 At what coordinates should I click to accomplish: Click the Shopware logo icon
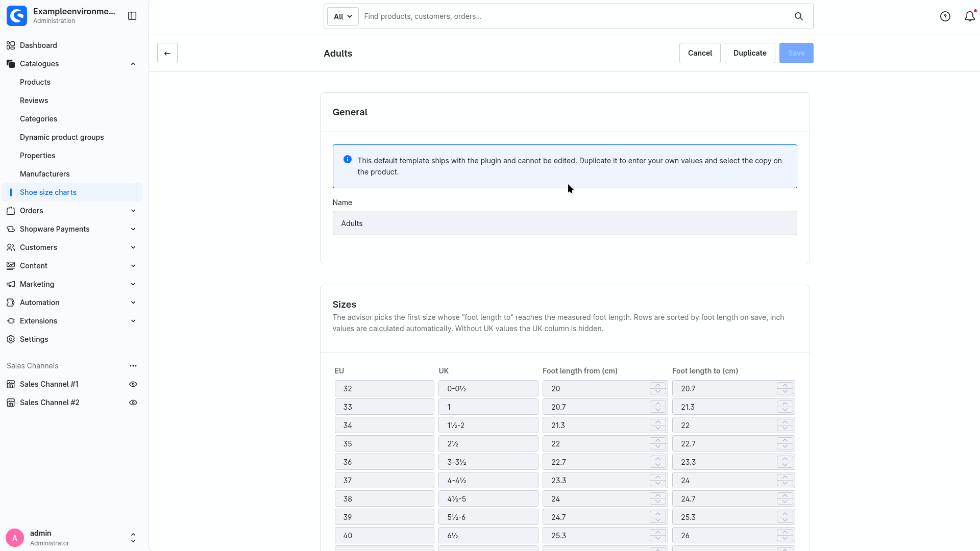17,16
